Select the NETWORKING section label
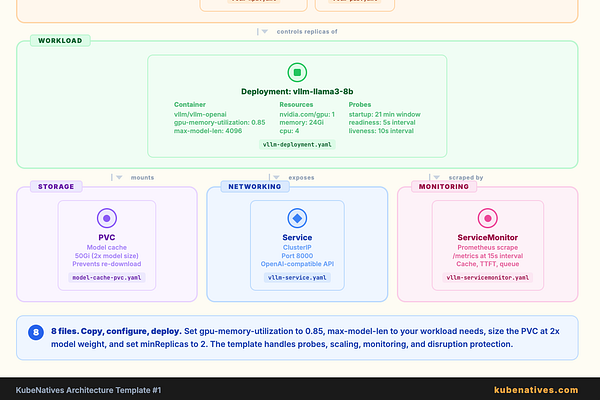The height and width of the screenshot is (400, 600). [255, 186]
